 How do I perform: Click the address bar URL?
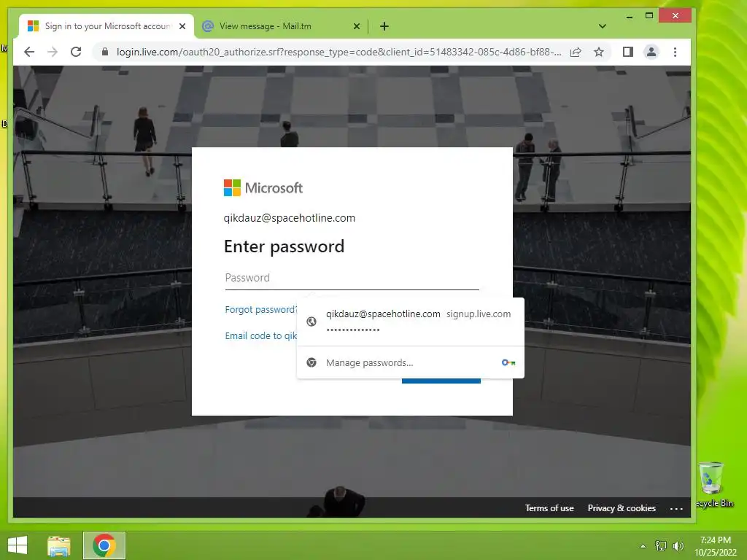338,52
